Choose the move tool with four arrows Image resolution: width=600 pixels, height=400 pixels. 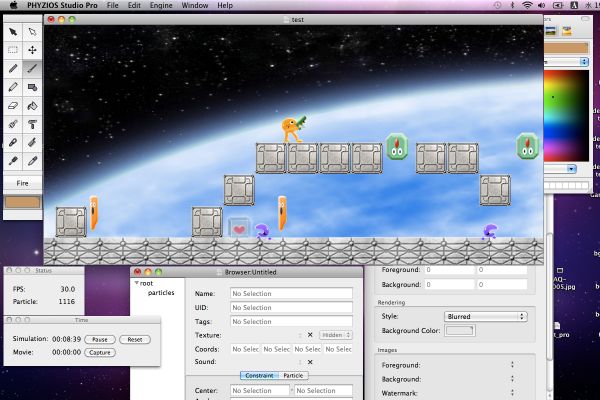point(33,50)
